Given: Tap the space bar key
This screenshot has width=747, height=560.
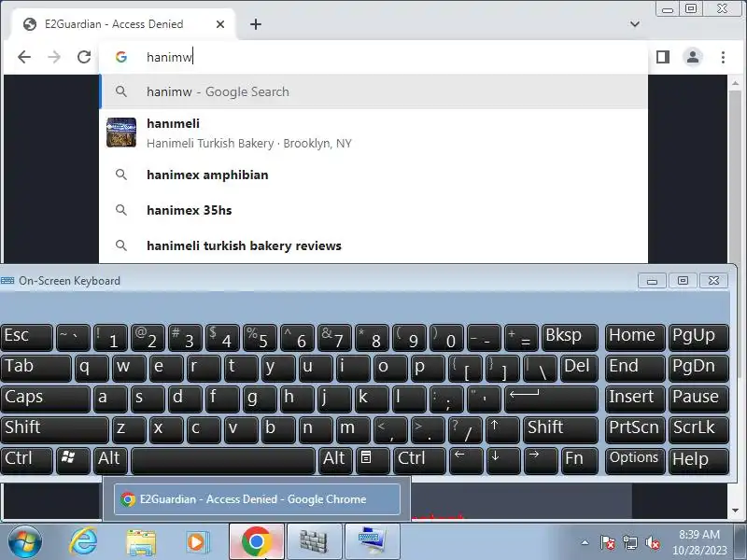Looking at the screenshot, I should pyautogui.click(x=223, y=460).
